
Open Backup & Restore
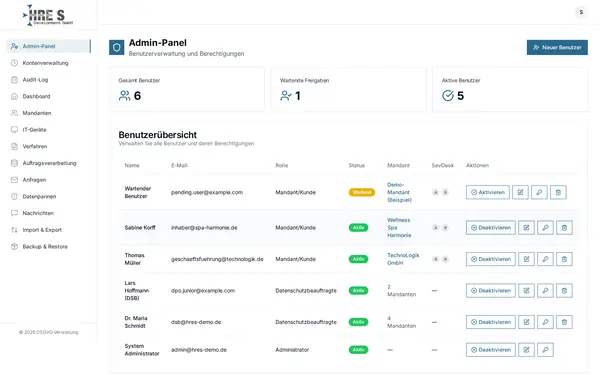point(49,247)
